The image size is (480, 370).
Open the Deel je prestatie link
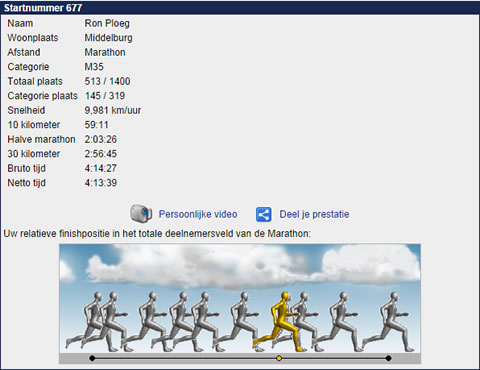(x=314, y=214)
